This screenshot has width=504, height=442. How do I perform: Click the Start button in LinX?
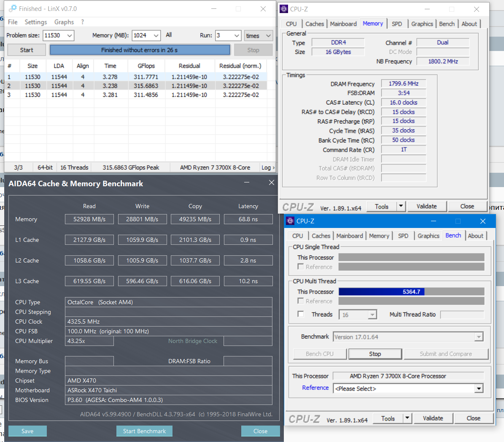pyautogui.click(x=27, y=50)
